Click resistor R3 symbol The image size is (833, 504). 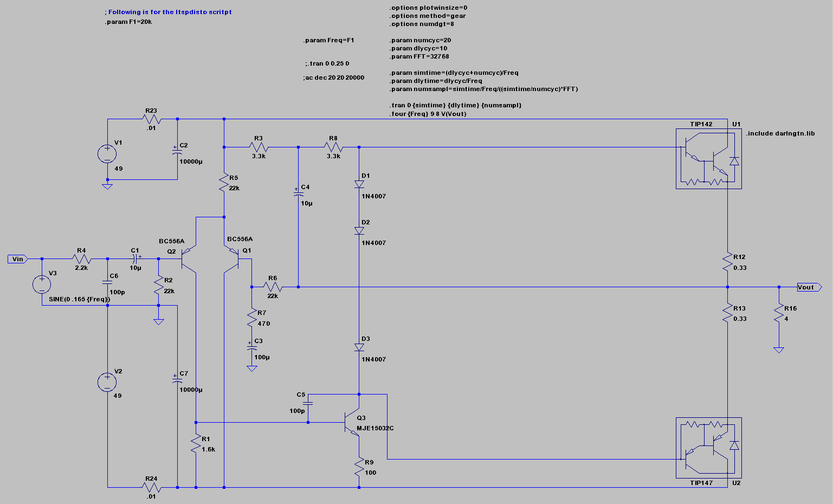point(259,146)
